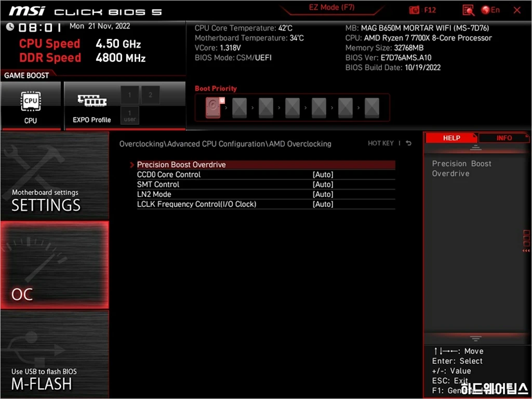Click the CPU Speed 4.50 GHz value
The width and height of the screenshot is (532, 399).
(118, 44)
